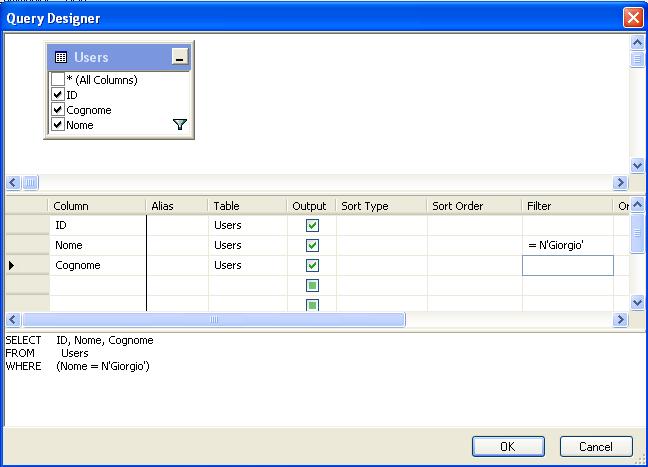The height and width of the screenshot is (467, 648).
Task: Select the ID column cell in grid
Action: tap(98, 225)
